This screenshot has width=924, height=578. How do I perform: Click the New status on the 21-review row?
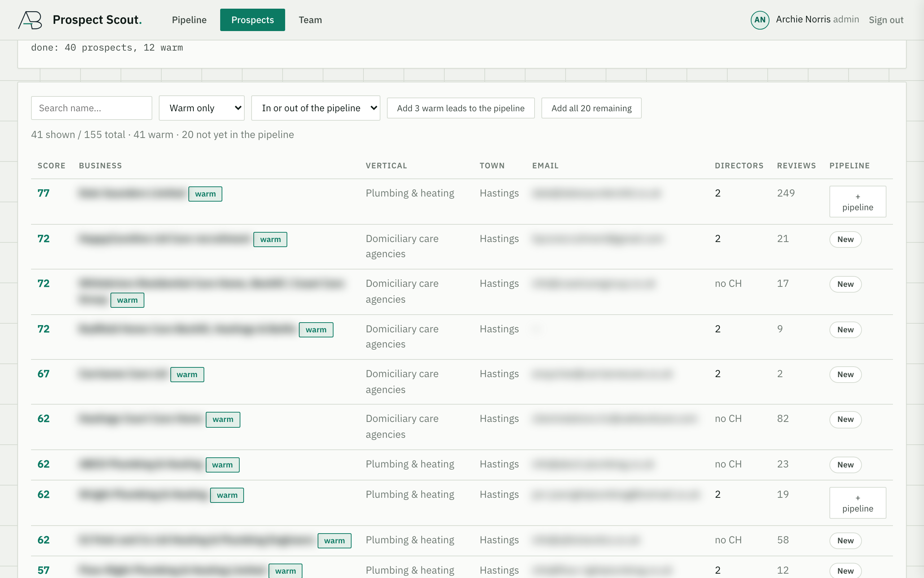pyautogui.click(x=845, y=239)
